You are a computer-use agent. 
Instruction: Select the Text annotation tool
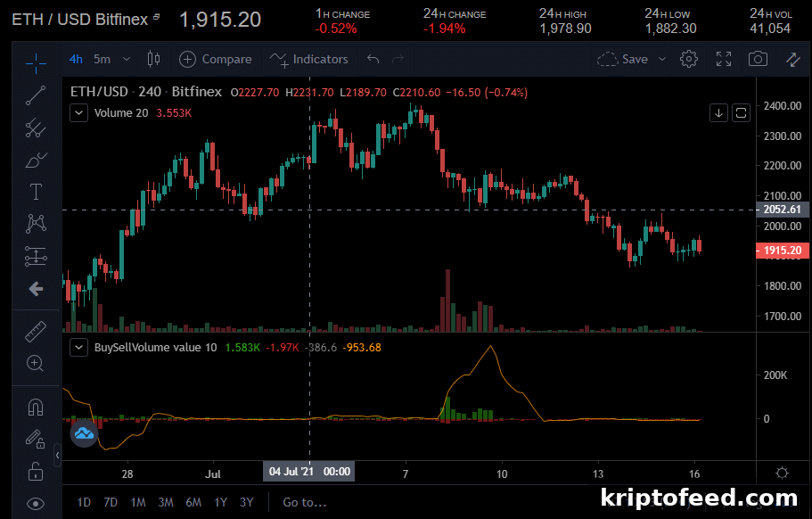(x=36, y=192)
